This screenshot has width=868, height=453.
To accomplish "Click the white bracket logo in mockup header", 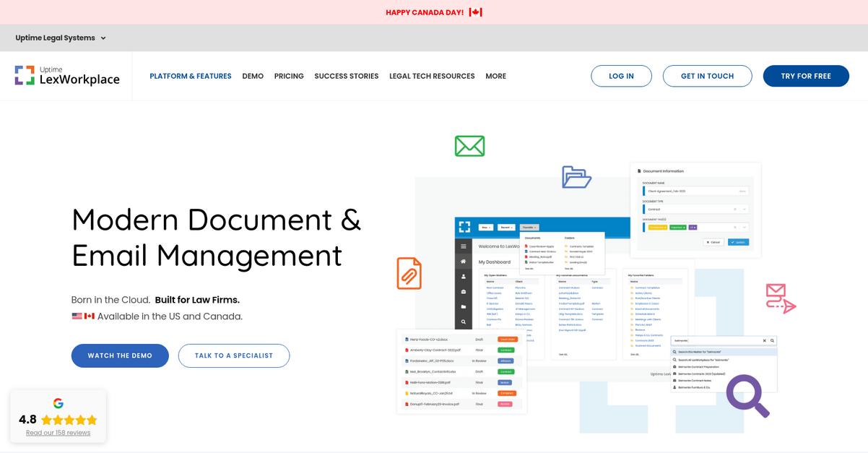I will point(464,227).
